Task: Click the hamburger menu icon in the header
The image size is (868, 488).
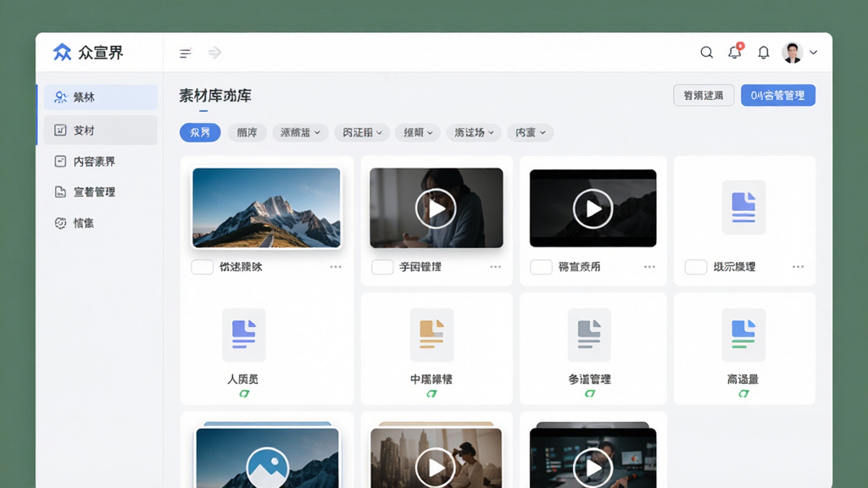Action: (x=185, y=53)
